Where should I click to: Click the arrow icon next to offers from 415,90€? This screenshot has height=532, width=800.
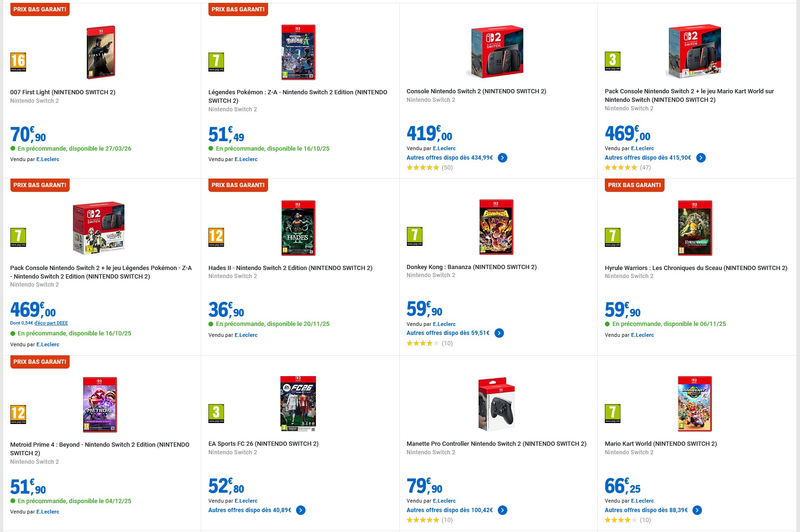pos(701,158)
